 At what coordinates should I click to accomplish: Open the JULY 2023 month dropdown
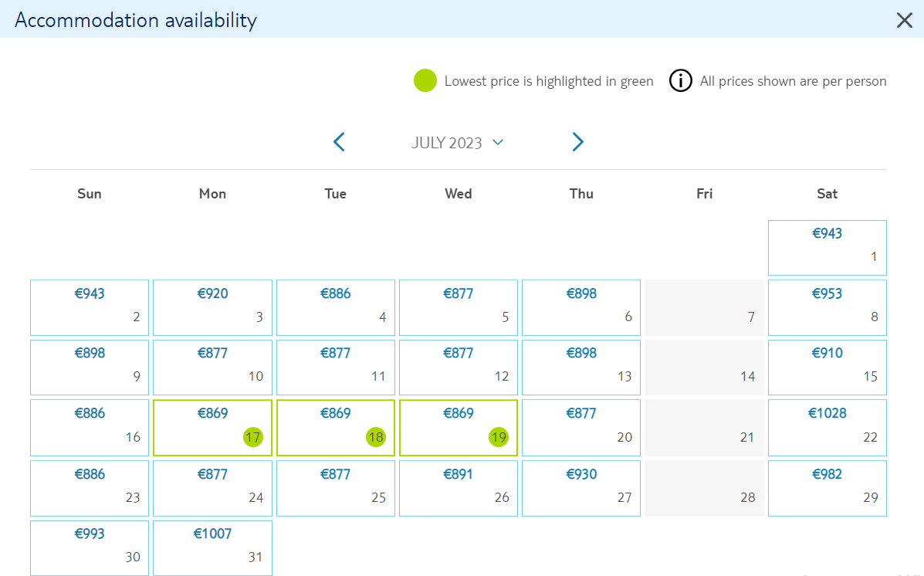point(457,143)
